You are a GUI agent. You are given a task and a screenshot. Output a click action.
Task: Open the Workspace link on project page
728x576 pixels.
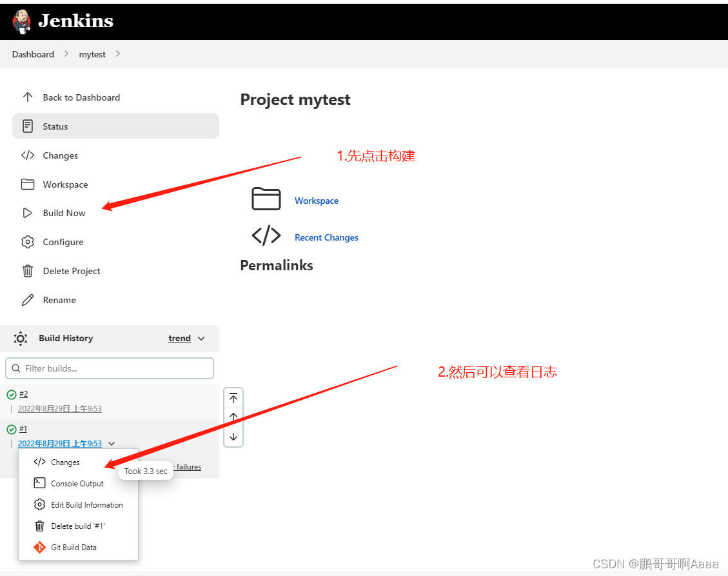(x=317, y=201)
